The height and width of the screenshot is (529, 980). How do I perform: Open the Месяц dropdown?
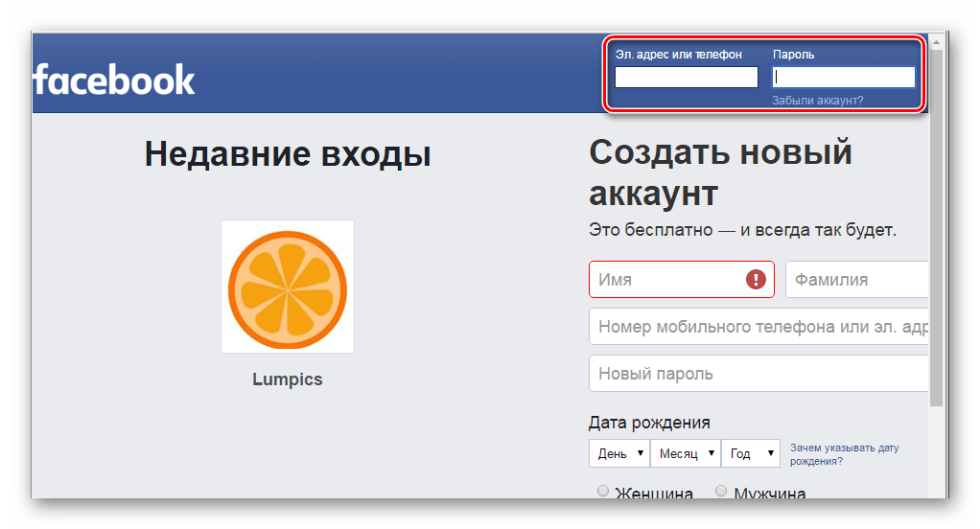[x=686, y=453]
